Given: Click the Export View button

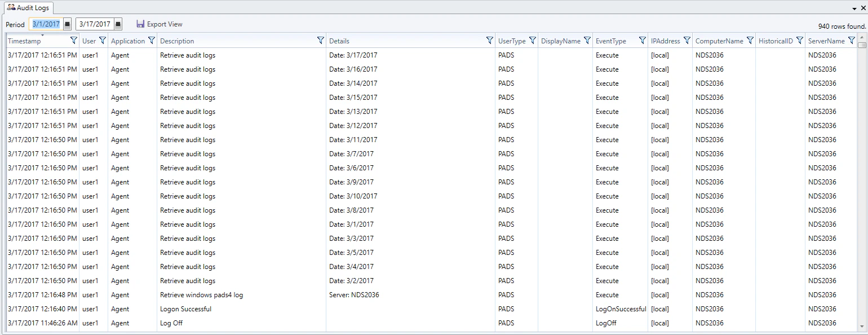Looking at the screenshot, I should (x=163, y=24).
